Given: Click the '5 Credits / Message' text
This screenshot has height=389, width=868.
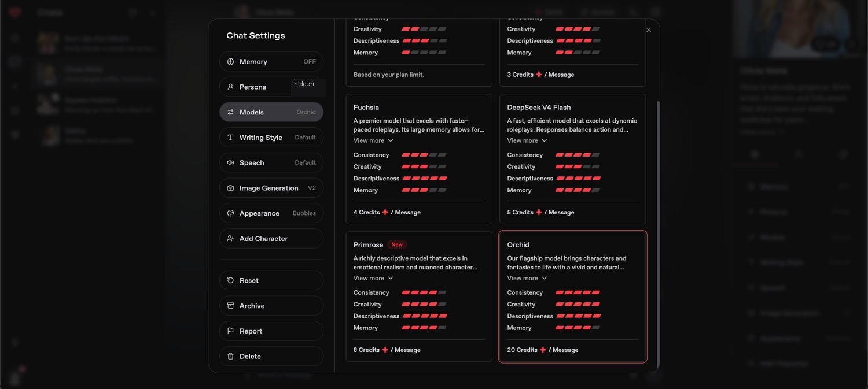Looking at the screenshot, I should pos(540,212).
